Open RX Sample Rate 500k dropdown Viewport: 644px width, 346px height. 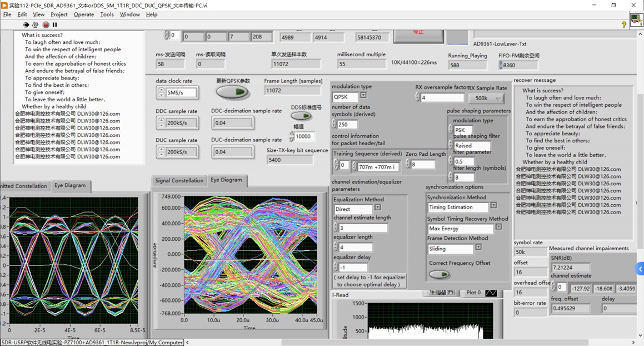click(486, 99)
